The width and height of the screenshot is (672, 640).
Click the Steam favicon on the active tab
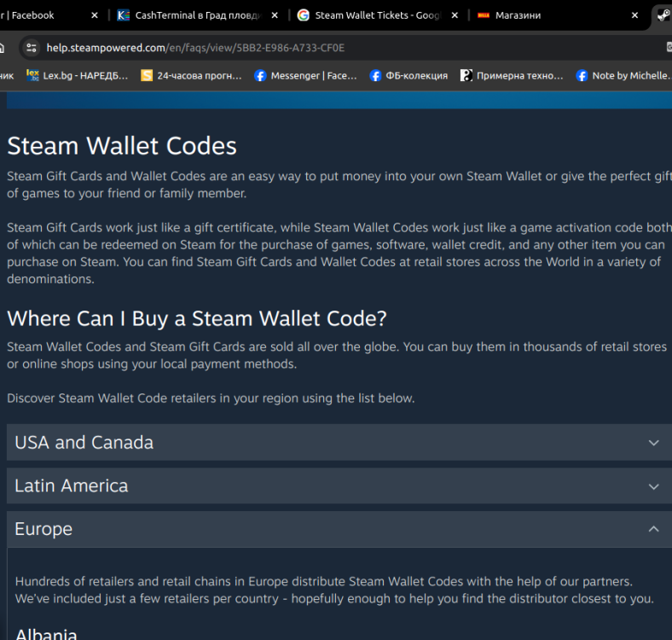(663, 15)
